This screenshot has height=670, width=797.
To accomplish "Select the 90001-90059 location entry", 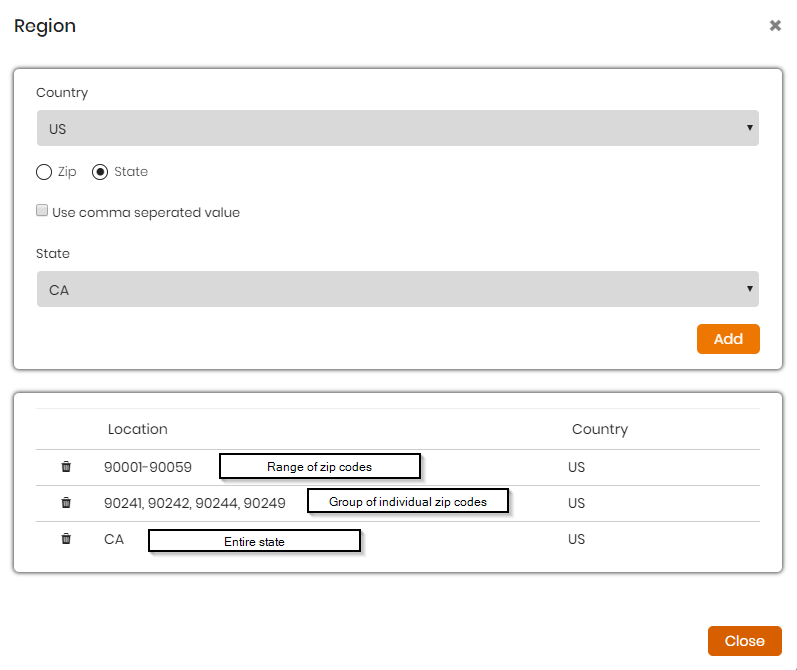I will [148, 467].
